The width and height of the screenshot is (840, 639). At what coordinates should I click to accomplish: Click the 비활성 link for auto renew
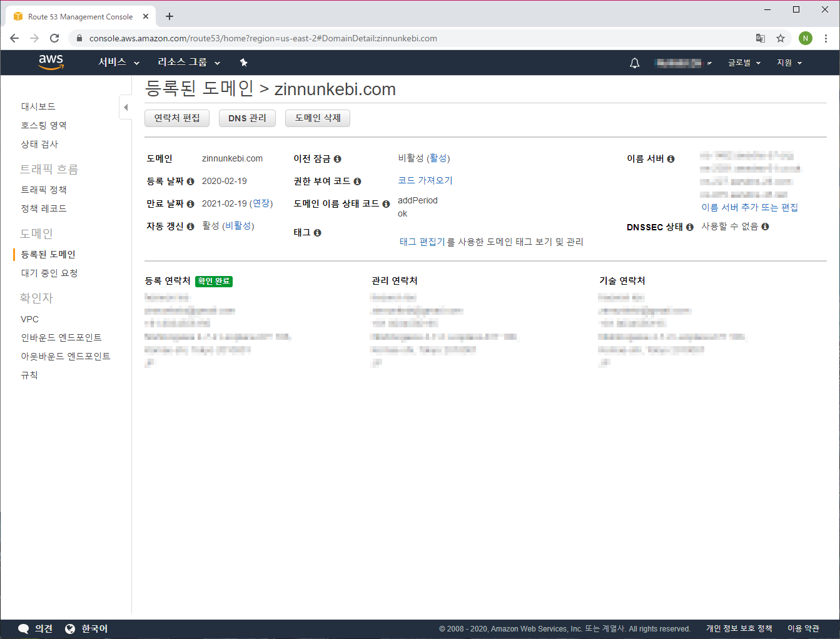pos(238,226)
